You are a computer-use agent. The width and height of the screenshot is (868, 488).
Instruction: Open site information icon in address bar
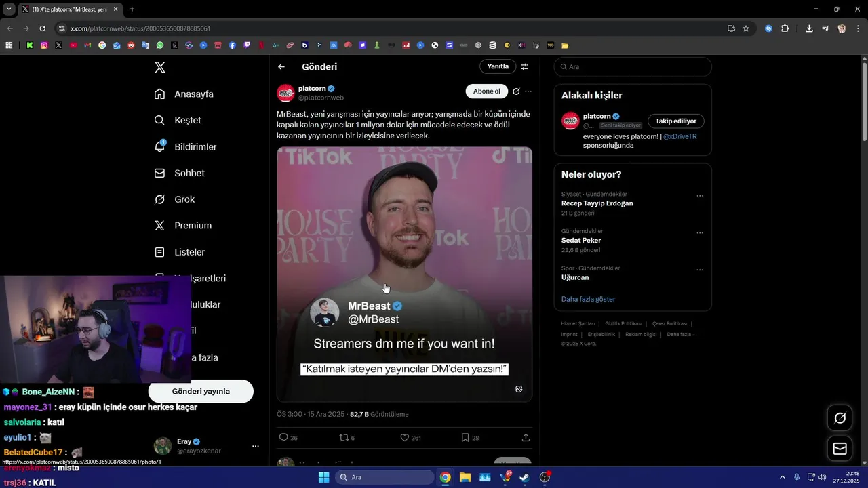click(x=62, y=28)
